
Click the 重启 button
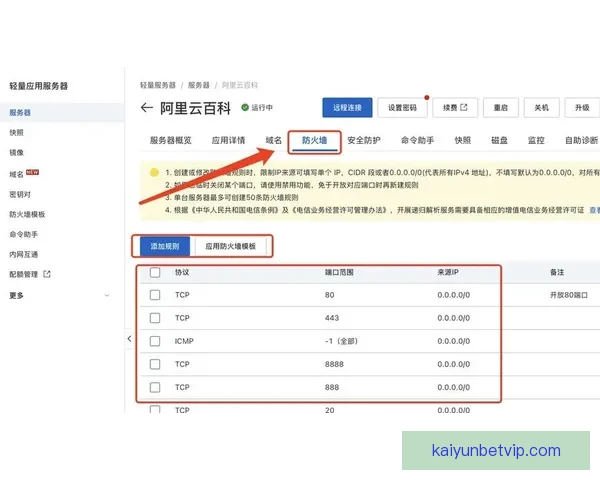[x=501, y=108]
